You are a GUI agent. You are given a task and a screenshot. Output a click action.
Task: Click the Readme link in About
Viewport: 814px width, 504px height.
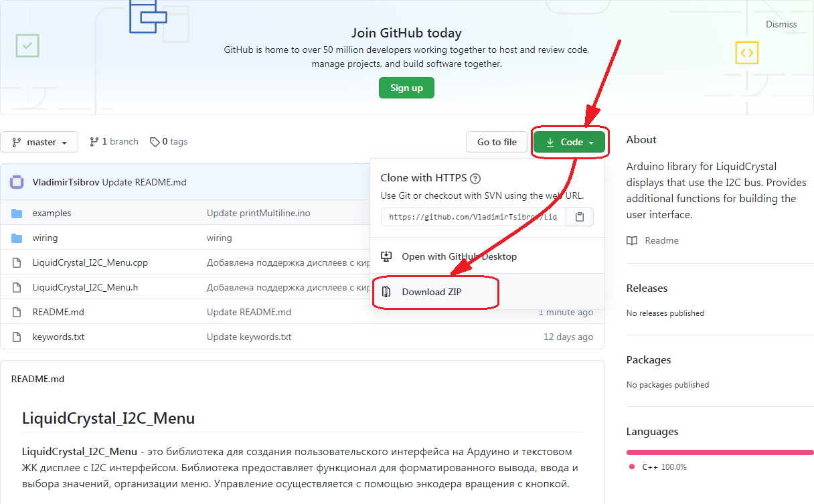pos(661,240)
